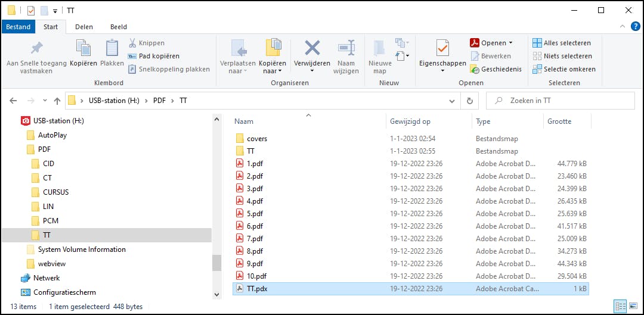Click the Kopiëren clipboard icon
The image size is (644, 315).
point(83,48)
